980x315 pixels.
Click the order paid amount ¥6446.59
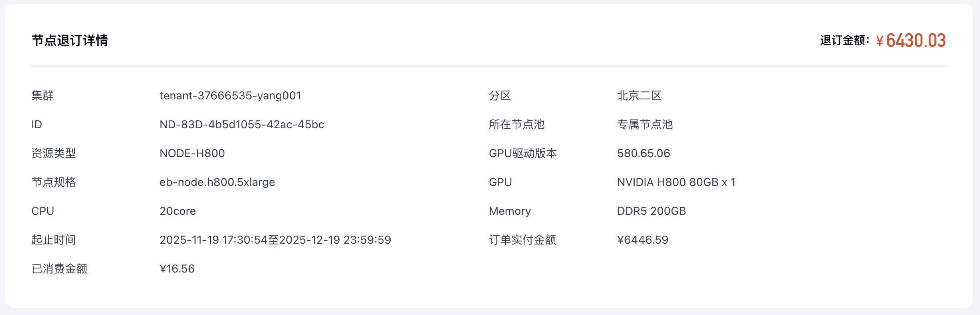[643, 240]
